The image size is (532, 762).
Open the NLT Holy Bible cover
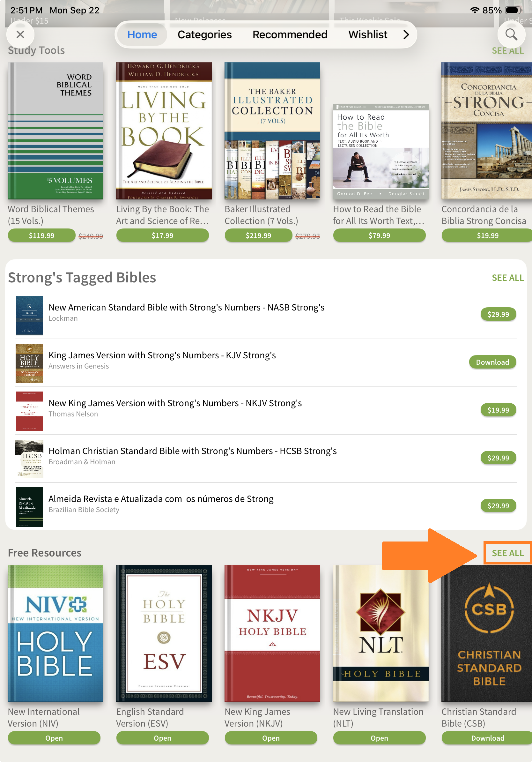point(381,633)
